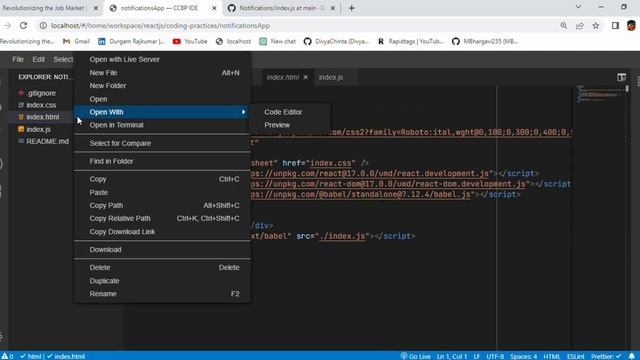This screenshot has height=360, width=640.
Task: Close the notificationsApp CCBP IDE tab
Action: pyautogui.click(x=214, y=8)
